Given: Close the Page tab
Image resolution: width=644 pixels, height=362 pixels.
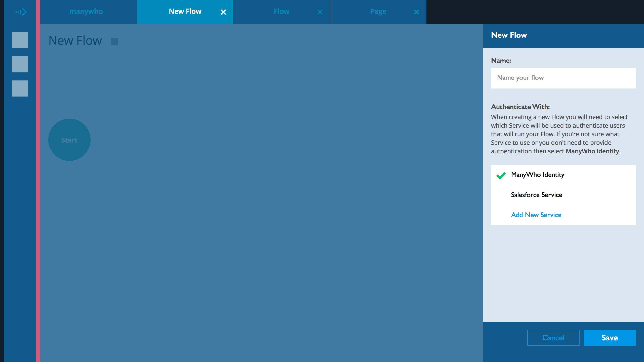Looking at the screenshot, I should coord(416,12).
